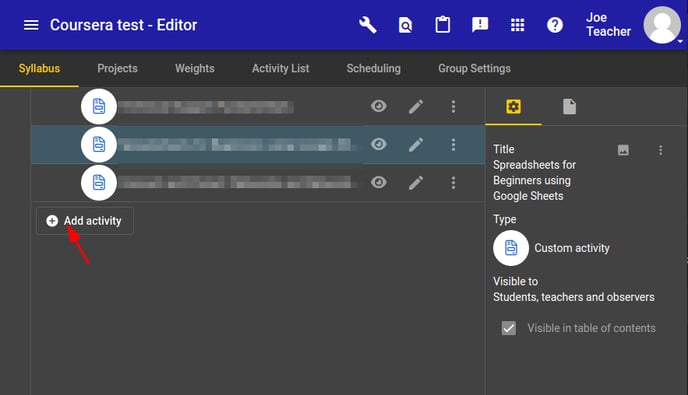This screenshot has height=395, width=688.
Task: Click Students, teachers and observers text
Action: 573,297
